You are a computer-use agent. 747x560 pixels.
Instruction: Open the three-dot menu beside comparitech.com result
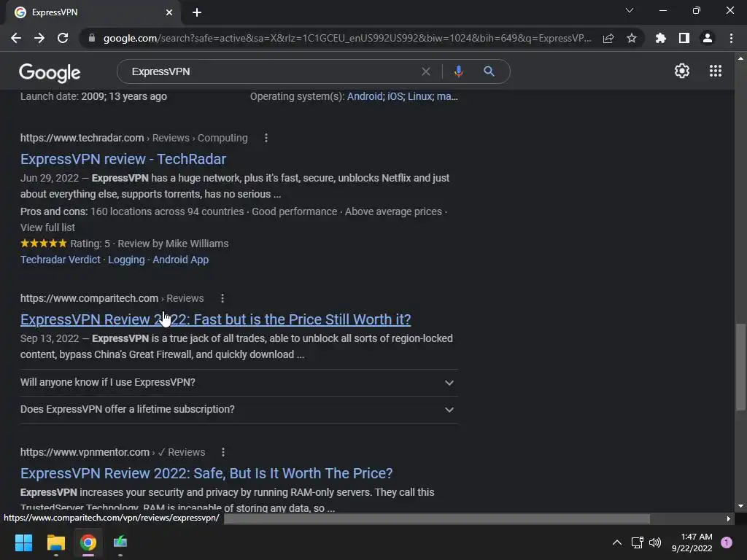pyautogui.click(x=222, y=298)
